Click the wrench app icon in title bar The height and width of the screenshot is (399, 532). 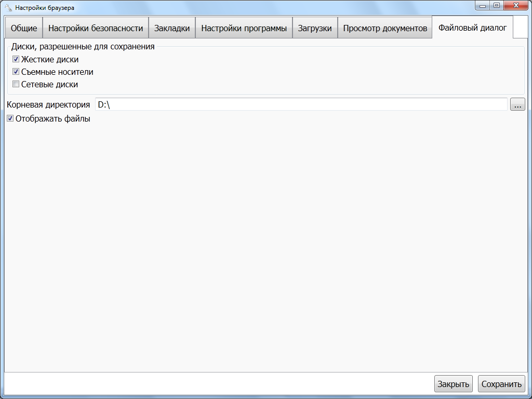click(x=8, y=8)
